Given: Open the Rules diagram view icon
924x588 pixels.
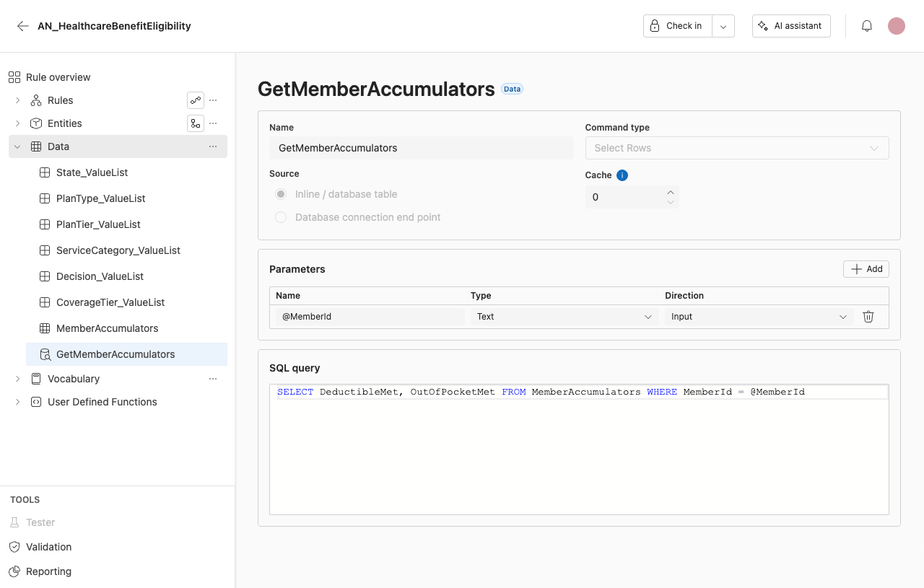Looking at the screenshot, I should (x=196, y=100).
